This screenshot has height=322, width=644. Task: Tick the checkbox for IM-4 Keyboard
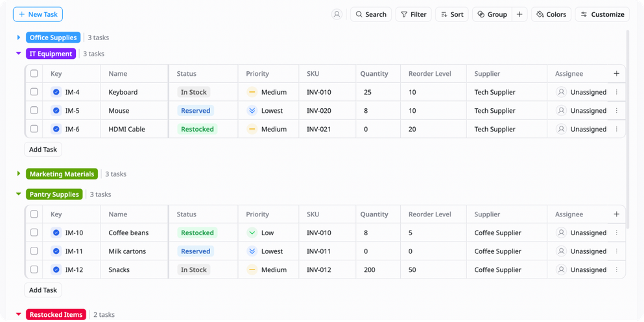pos(34,92)
